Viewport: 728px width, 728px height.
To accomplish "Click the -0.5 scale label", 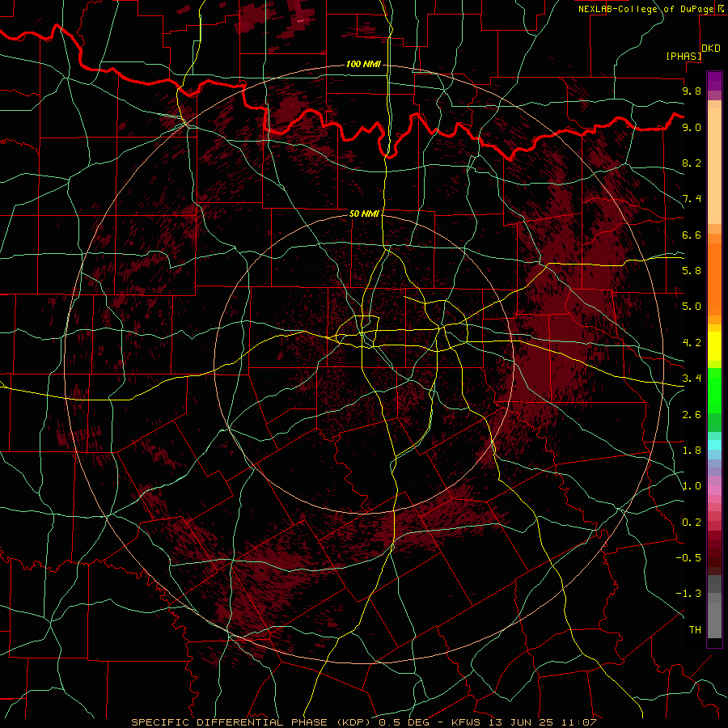I will pos(688,558).
